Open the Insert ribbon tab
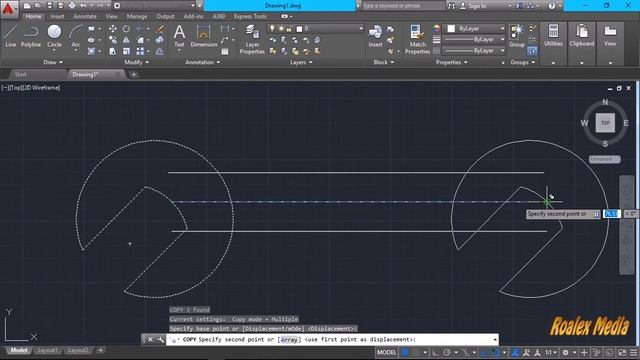Screen dimensions: 640x360 tap(57, 16)
